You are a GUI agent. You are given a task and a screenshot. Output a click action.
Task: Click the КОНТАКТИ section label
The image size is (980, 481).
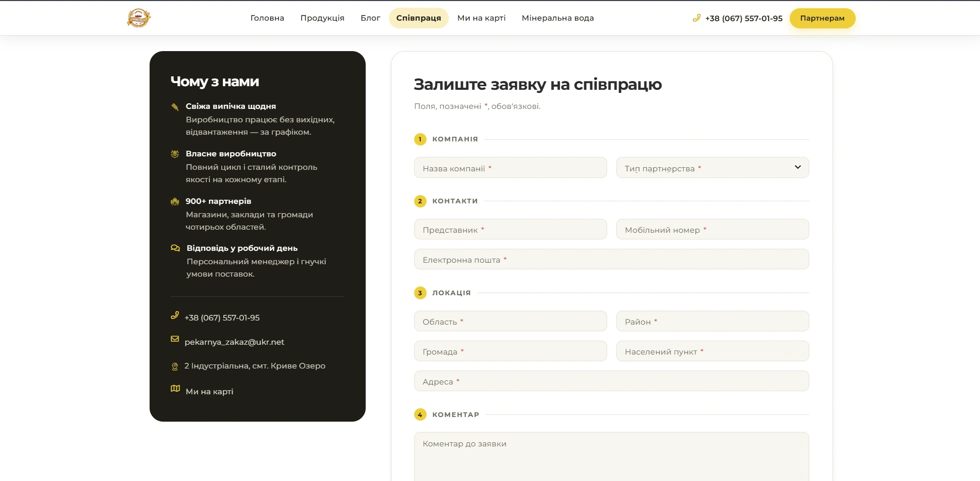(x=455, y=201)
